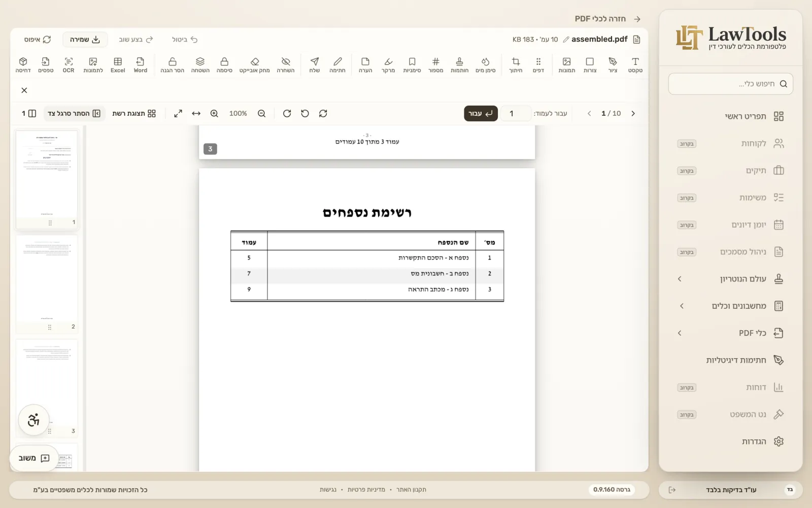Switch to grid view (תצוגת רשת)

(134, 113)
